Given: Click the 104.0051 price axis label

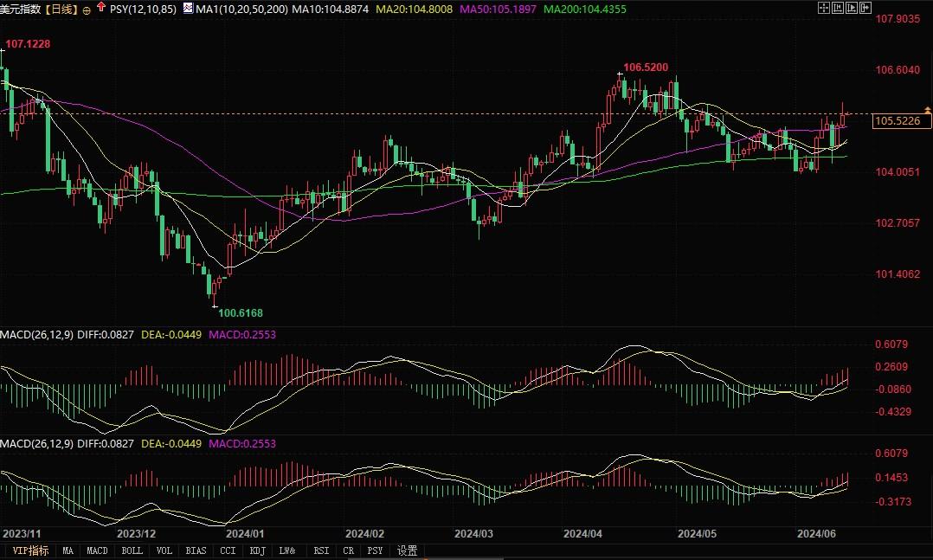Looking at the screenshot, I should point(898,172).
